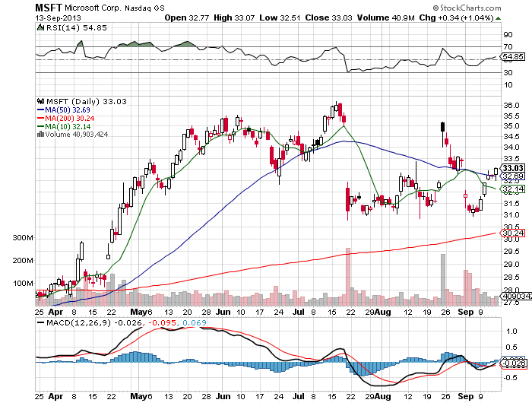Click the black gap-up candlestick near Aug 26
The width and height of the screenshot is (532, 403).
point(442,127)
